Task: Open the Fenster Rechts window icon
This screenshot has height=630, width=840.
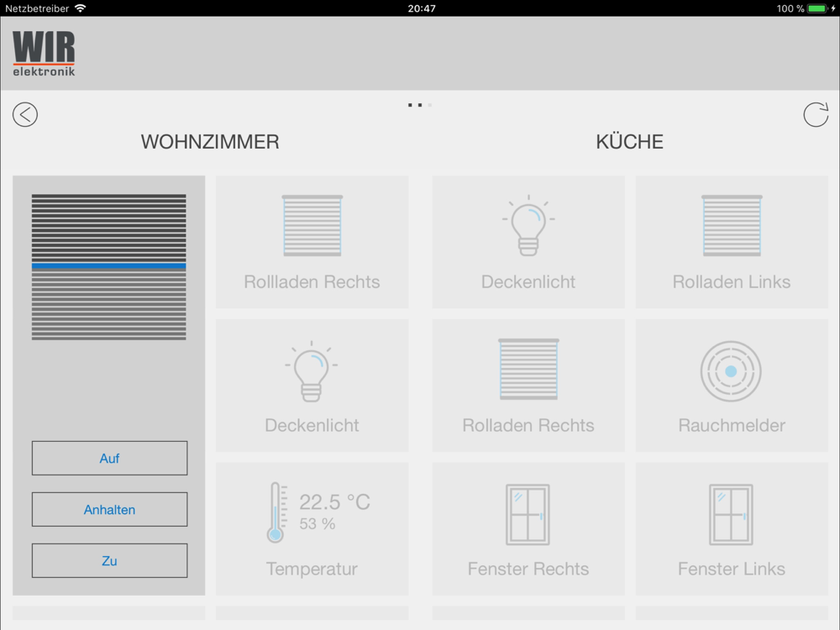Action: pos(528,515)
